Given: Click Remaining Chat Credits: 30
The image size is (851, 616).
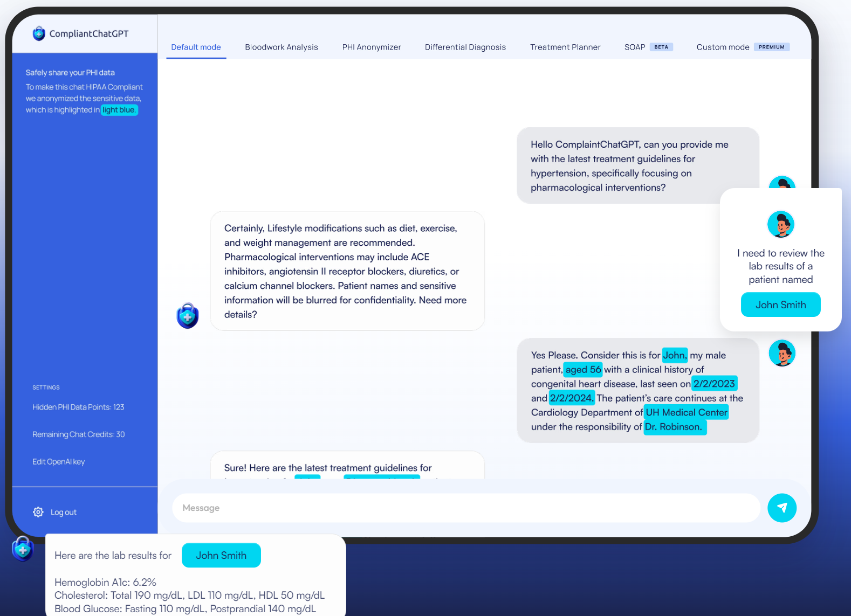Looking at the screenshot, I should tap(78, 434).
